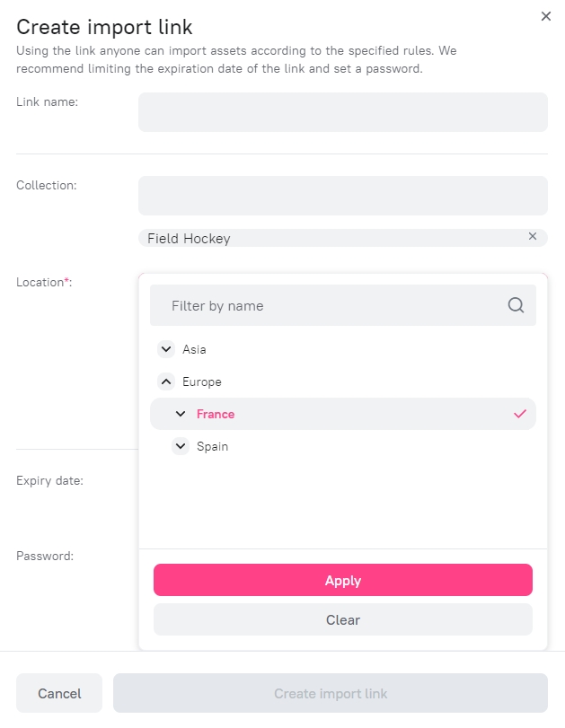Focus the Filter by name search box
The image size is (565, 728).
(343, 305)
